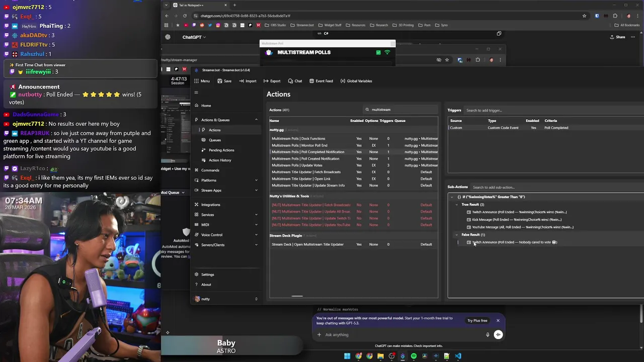Open Queues in sidebar
This screenshot has width=644, height=362.
point(214,140)
